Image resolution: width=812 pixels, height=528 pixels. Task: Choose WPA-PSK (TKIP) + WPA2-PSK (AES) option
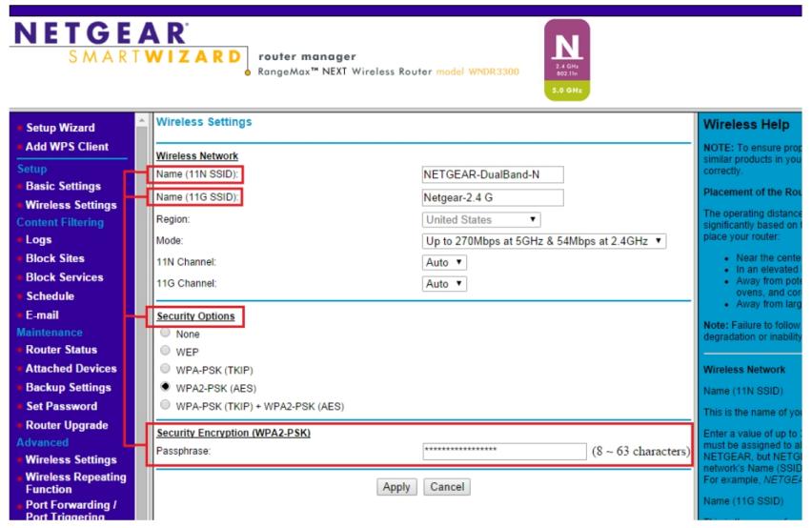point(165,405)
